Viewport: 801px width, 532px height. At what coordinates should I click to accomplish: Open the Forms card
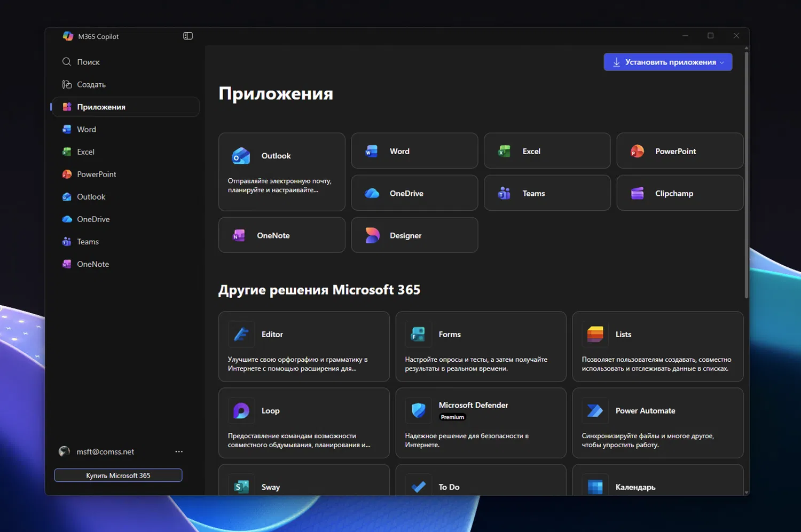coord(481,347)
